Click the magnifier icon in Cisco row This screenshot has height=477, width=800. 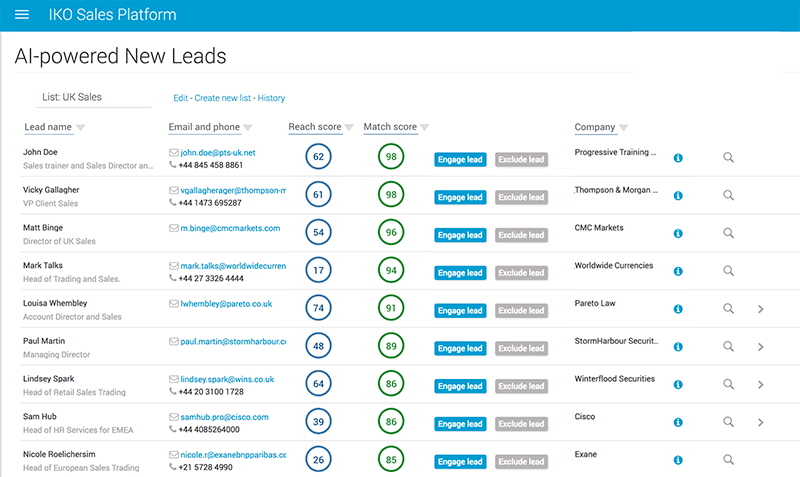tap(728, 423)
